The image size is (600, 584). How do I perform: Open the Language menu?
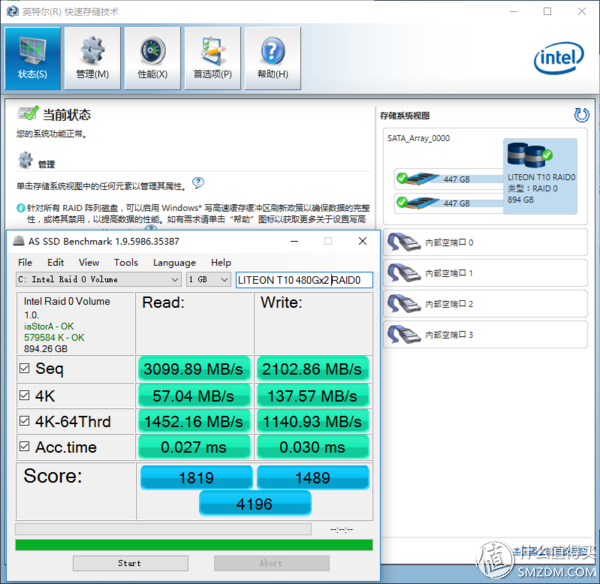click(x=174, y=262)
